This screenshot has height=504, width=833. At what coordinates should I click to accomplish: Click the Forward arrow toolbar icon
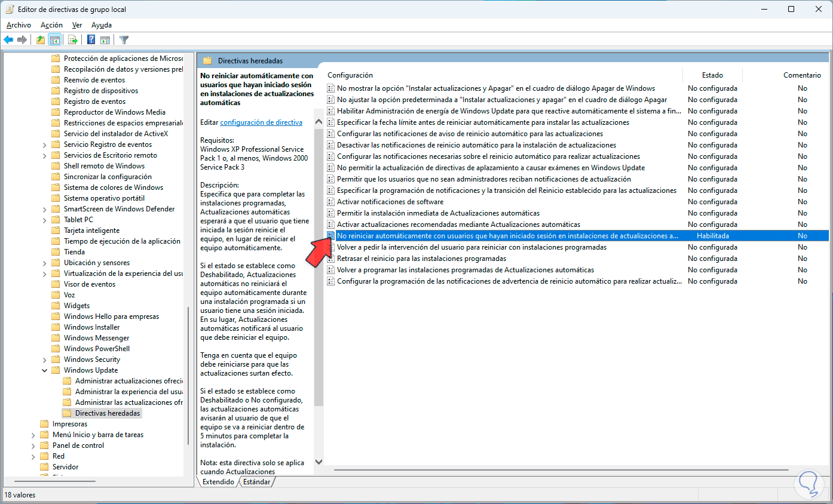[x=22, y=40]
